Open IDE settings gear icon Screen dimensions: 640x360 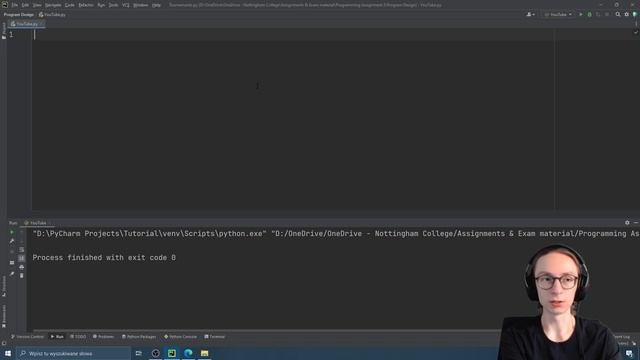coord(627,14)
